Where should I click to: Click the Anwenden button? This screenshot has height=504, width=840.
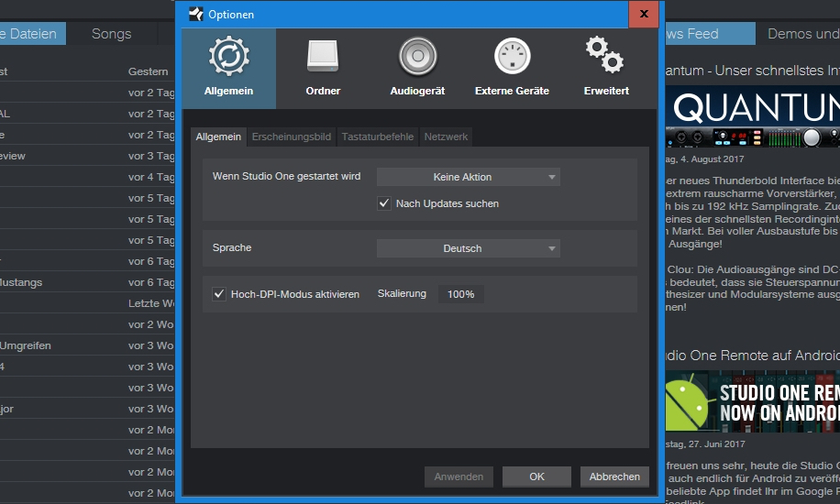pos(459,477)
